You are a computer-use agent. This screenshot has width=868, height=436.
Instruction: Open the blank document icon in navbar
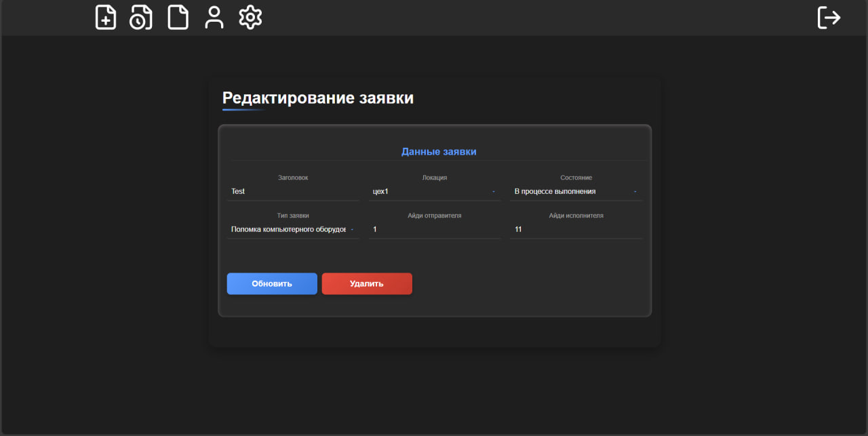coord(178,18)
